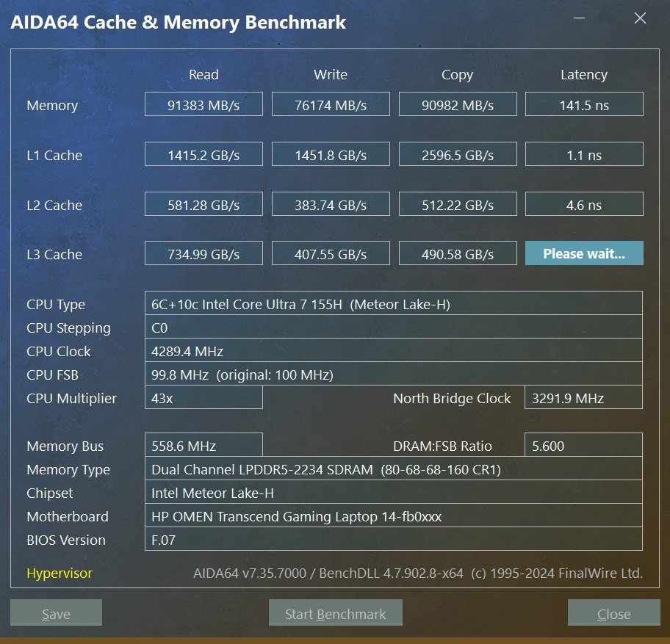Viewport: 670px width, 644px height.
Task: Click the Copy column header
Action: point(457,75)
